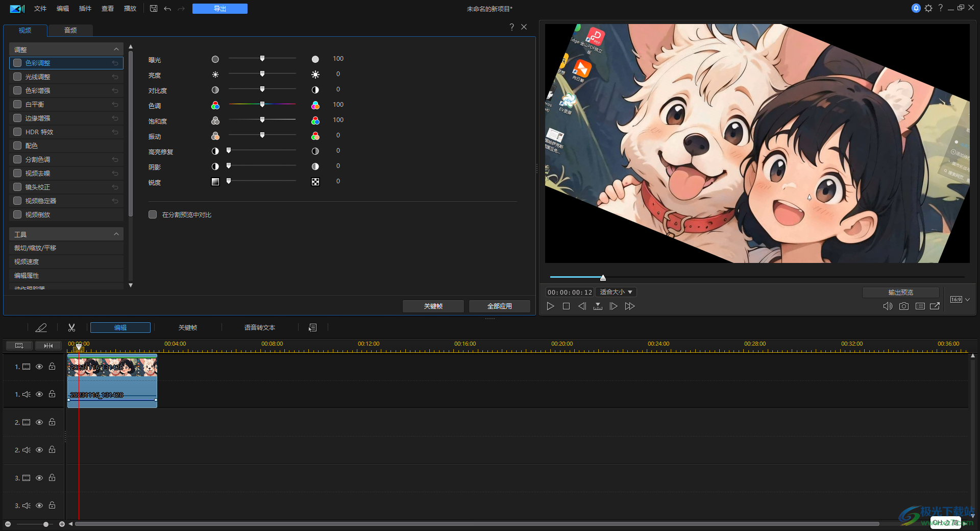Click the adjustment list scroll-up arrow
The width and height of the screenshot is (980, 531).
[131, 46]
